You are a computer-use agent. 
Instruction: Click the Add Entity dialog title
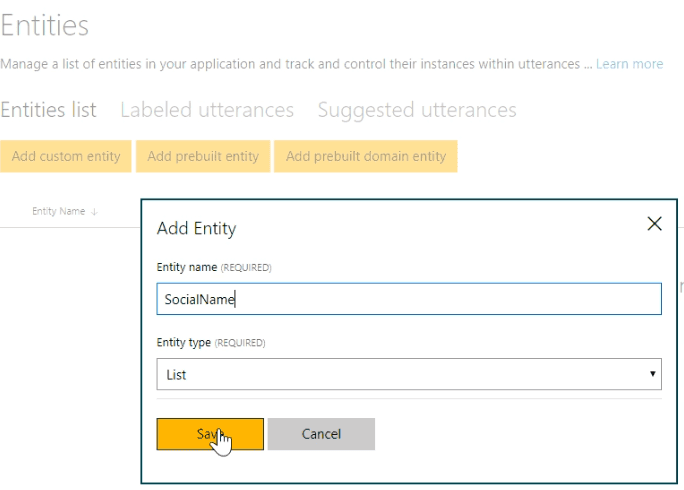[x=197, y=229]
